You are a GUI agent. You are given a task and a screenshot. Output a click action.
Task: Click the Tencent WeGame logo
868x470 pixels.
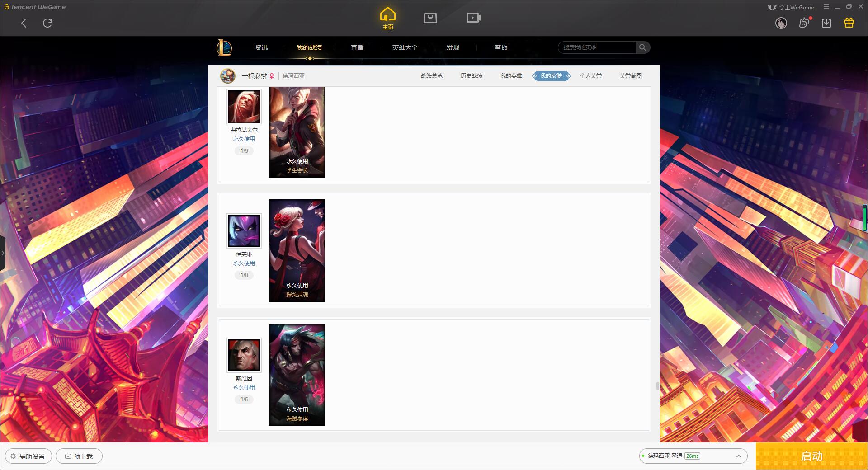pyautogui.click(x=35, y=7)
